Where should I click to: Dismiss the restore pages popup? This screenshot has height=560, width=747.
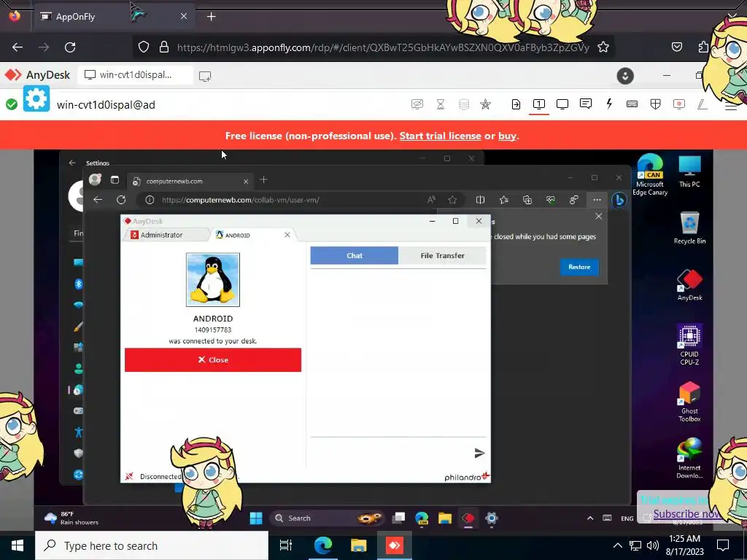click(598, 216)
